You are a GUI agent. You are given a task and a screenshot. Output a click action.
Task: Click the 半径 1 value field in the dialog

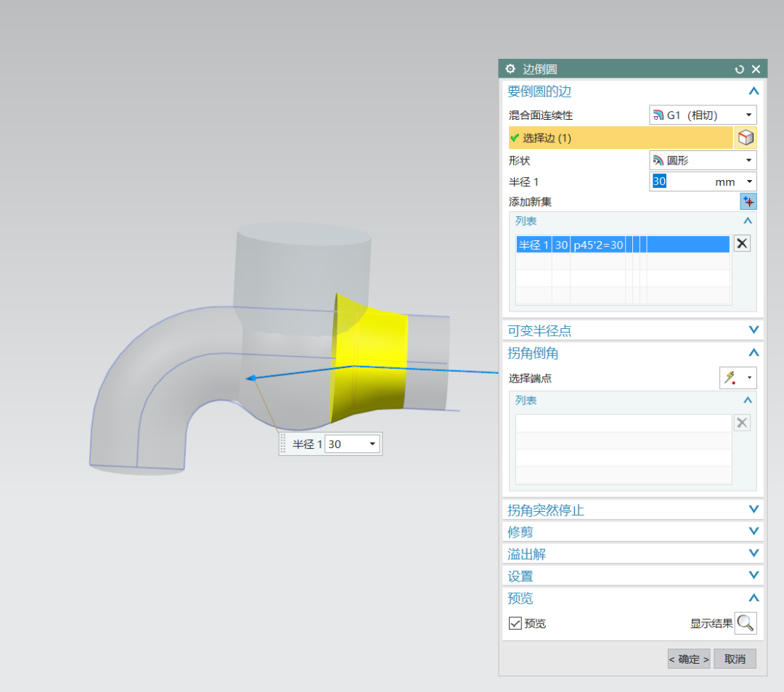pyautogui.click(x=682, y=182)
